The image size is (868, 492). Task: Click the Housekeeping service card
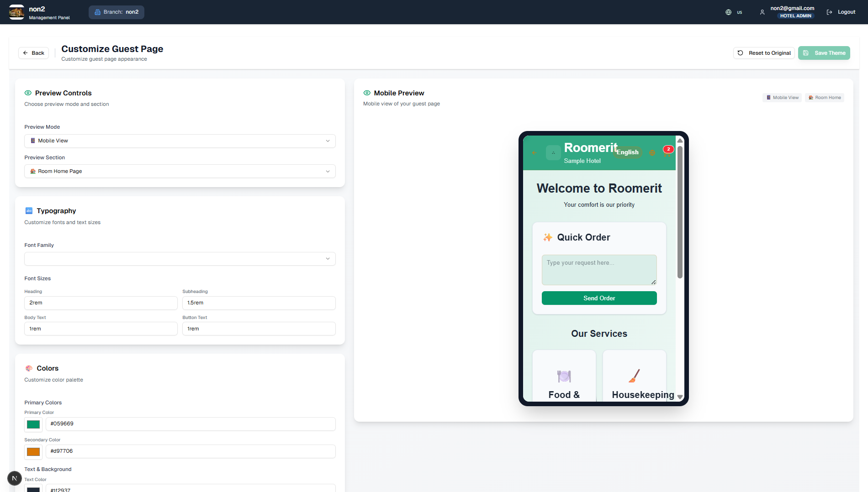pos(635,376)
